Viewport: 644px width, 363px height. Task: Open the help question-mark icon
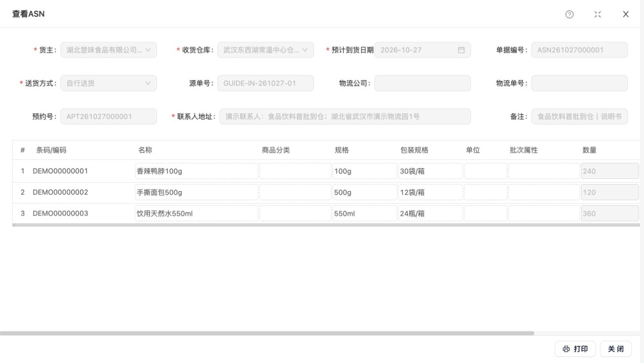(570, 14)
